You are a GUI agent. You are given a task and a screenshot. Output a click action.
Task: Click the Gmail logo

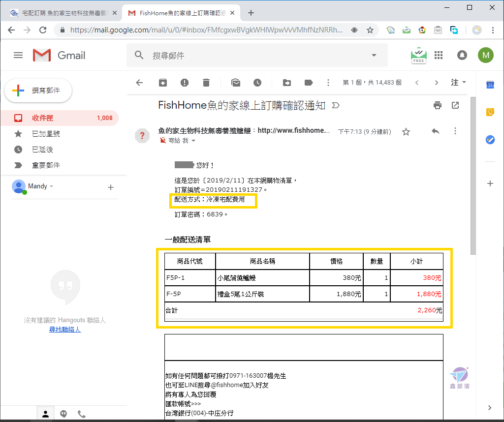tap(59, 55)
